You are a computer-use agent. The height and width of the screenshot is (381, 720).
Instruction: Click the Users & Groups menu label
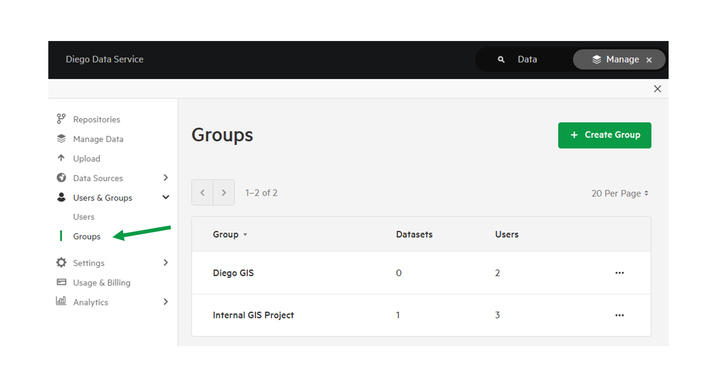(x=102, y=198)
